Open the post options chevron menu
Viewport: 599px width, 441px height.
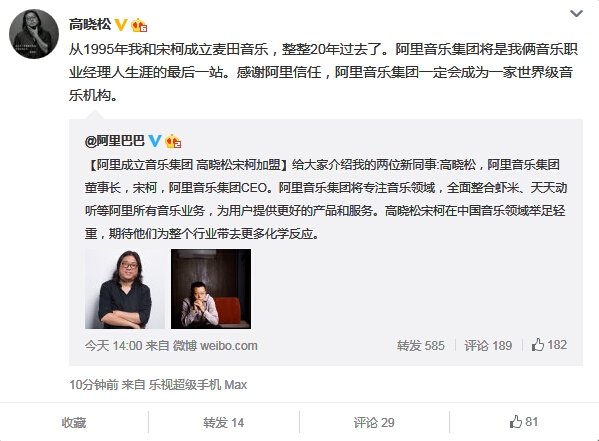pyautogui.click(x=576, y=14)
